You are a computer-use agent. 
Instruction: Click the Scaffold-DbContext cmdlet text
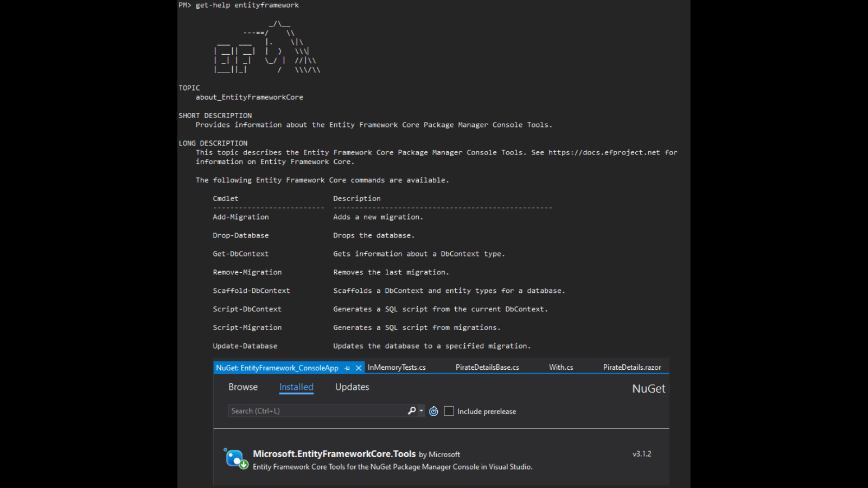tap(251, 291)
